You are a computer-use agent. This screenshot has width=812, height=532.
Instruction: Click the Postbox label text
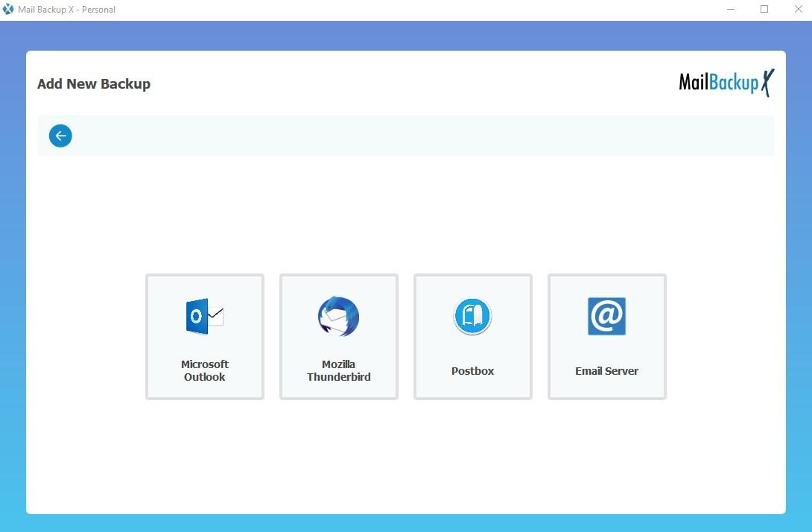click(472, 371)
